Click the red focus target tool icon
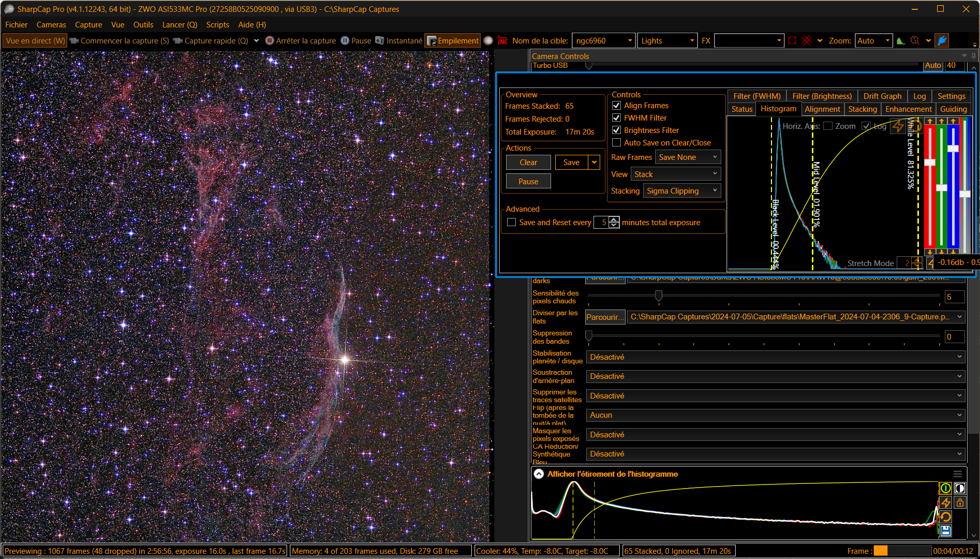The width and height of the screenshot is (980, 559). click(x=915, y=40)
